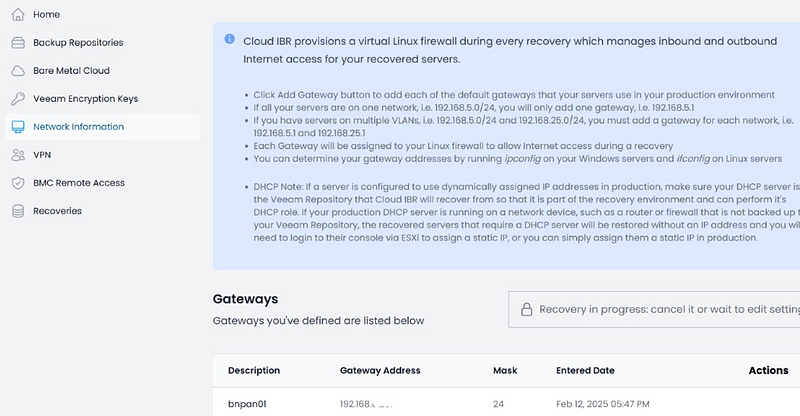Open the Home menu item
This screenshot has height=416, width=800.
46,15
